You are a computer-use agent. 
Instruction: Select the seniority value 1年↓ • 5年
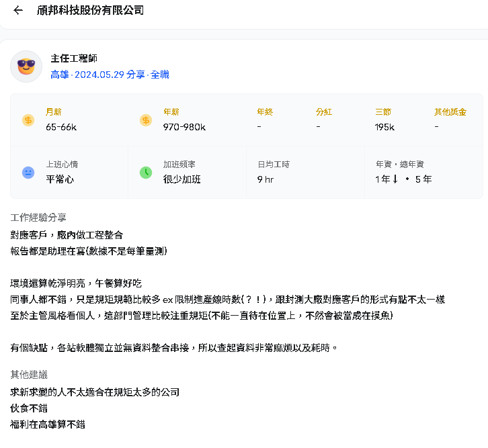pos(403,179)
